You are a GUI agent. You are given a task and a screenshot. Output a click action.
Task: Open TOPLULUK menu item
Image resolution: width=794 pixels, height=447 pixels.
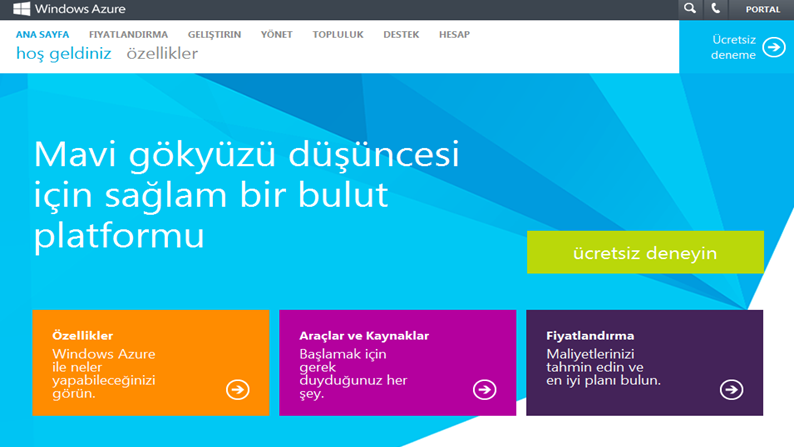pyautogui.click(x=338, y=34)
